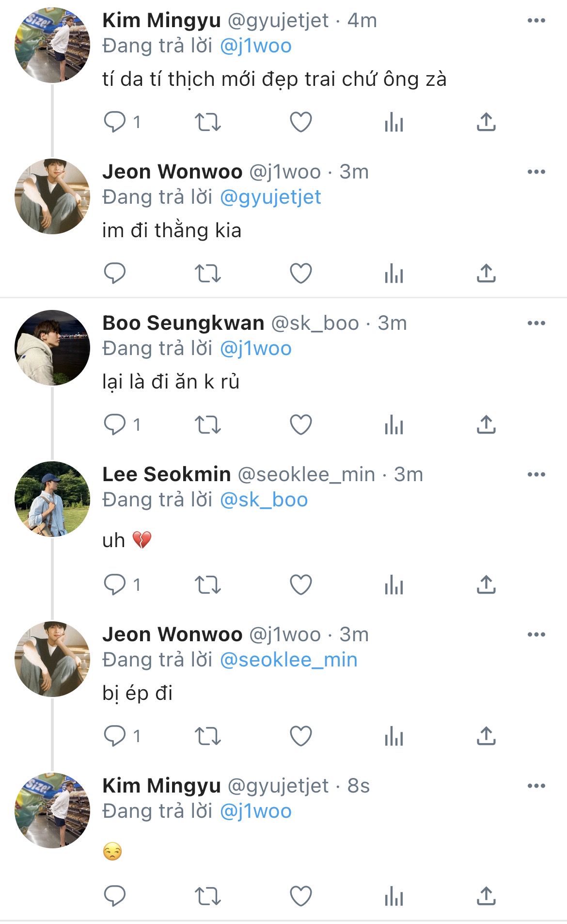
Task: Open Lee Seokmin's profile picture
Action: [52, 499]
